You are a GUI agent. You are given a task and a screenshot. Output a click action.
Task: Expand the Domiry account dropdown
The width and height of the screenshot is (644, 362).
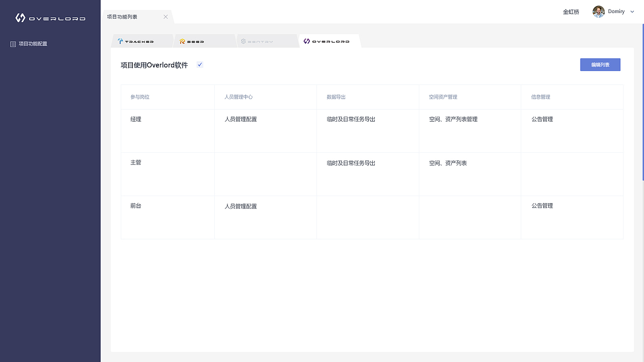tap(632, 11)
